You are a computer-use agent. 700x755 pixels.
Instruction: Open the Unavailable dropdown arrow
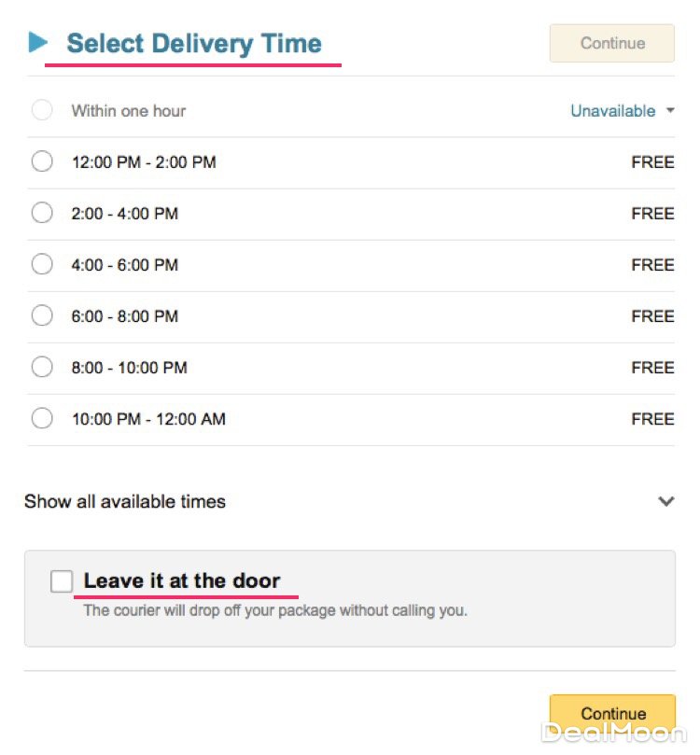coord(670,111)
